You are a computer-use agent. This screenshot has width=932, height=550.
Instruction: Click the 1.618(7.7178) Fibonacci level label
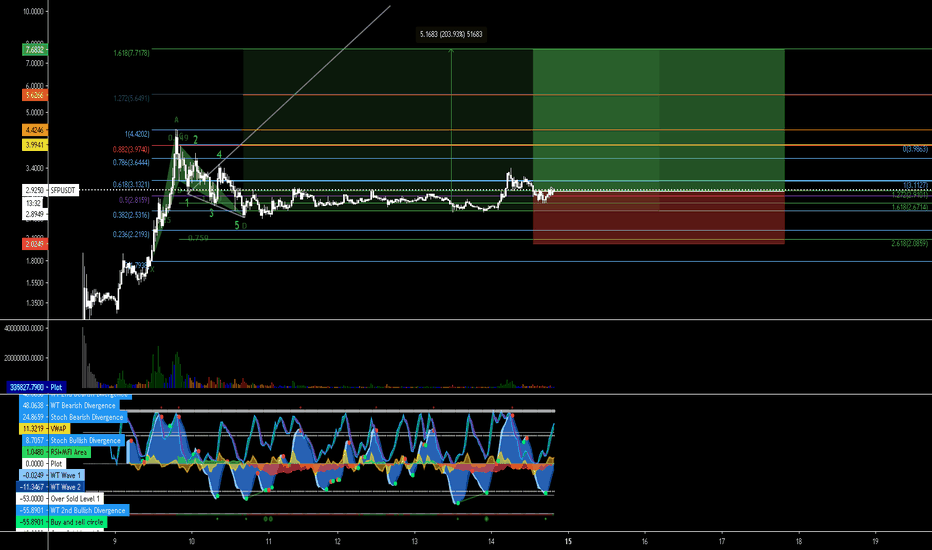click(131, 53)
